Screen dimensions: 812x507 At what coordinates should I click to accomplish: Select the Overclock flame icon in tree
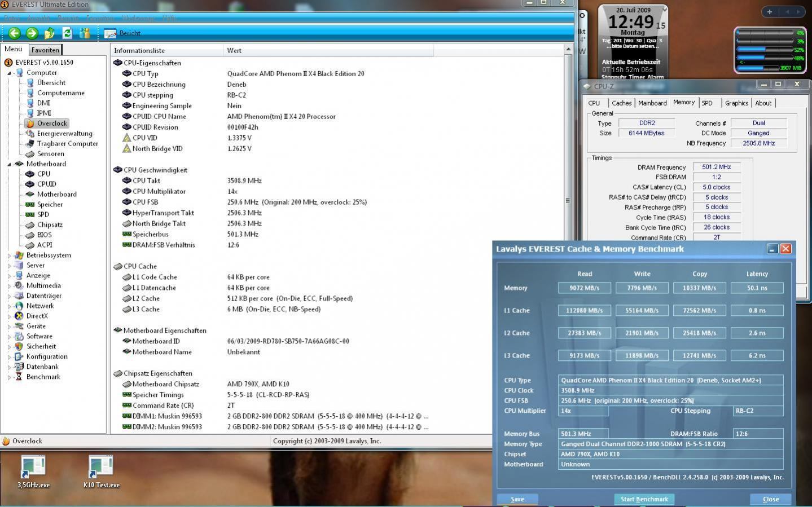(x=30, y=124)
